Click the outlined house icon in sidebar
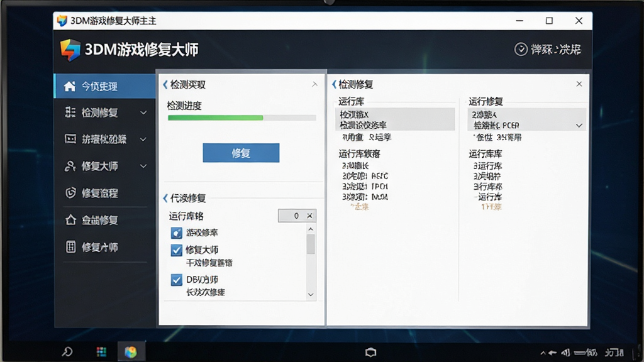 (70, 219)
